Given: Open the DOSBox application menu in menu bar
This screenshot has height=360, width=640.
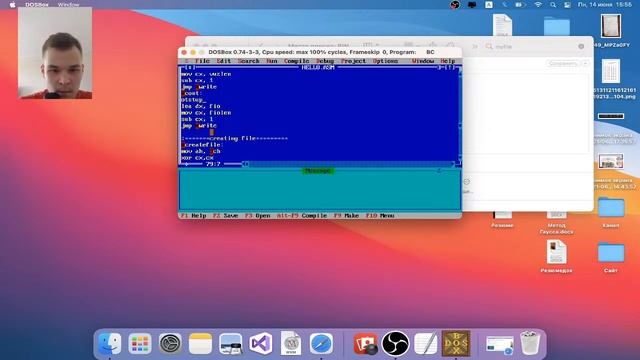Looking at the screenshot, I should [x=37, y=4].
